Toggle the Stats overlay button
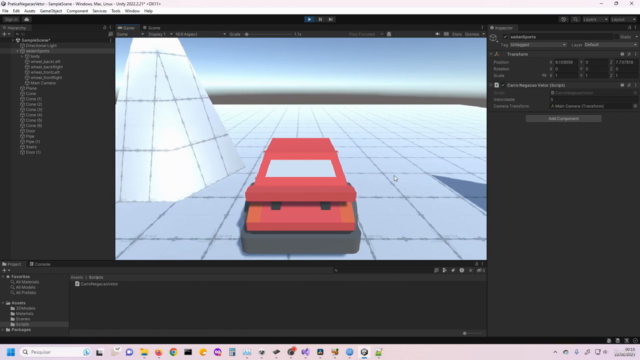The height and width of the screenshot is (360, 640). click(457, 34)
